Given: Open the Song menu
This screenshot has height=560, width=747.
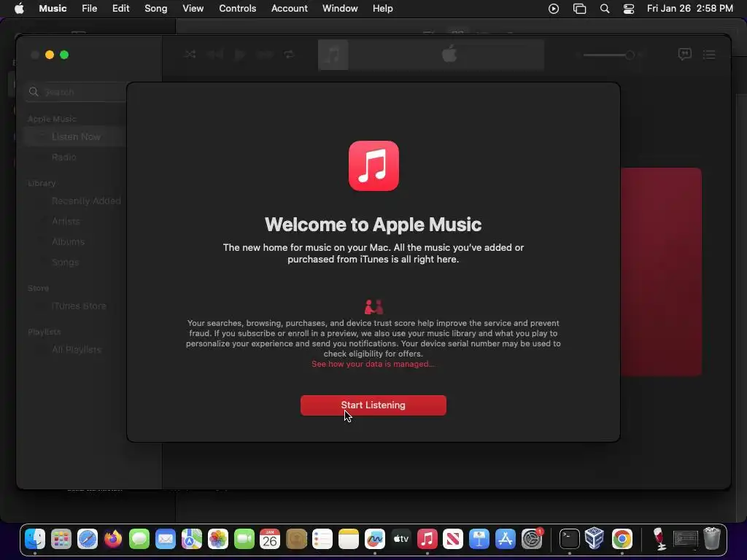Looking at the screenshot, I should pyautogui.click(x=156, y=8).
